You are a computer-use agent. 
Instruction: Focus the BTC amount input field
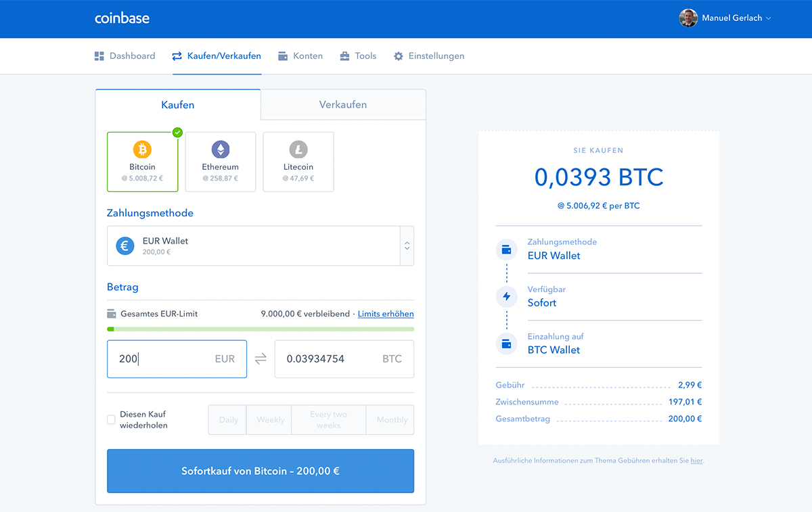[344, 359]
